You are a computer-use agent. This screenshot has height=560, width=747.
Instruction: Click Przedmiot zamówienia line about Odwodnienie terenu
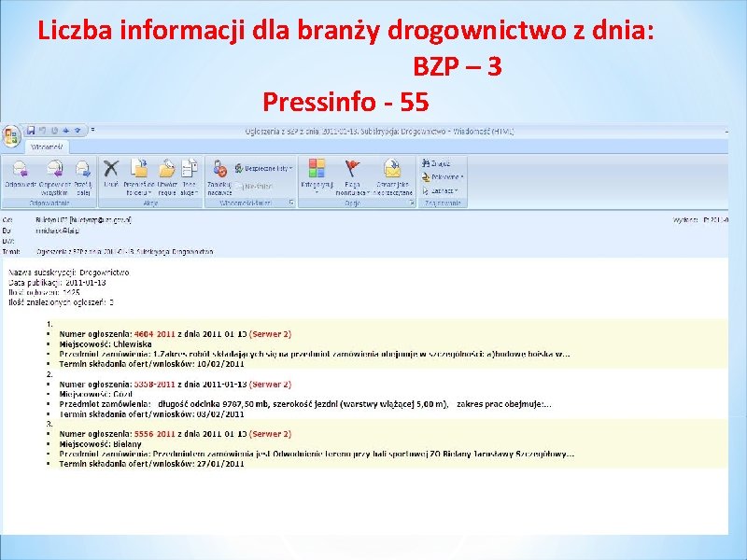[x=317, y=454]
